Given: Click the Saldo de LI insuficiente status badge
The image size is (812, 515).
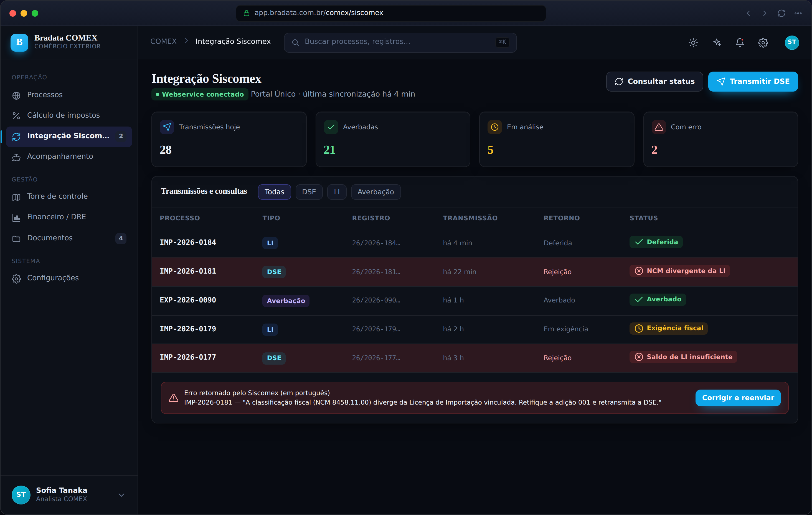Looking at the screenshot, I should pos(683,357).
